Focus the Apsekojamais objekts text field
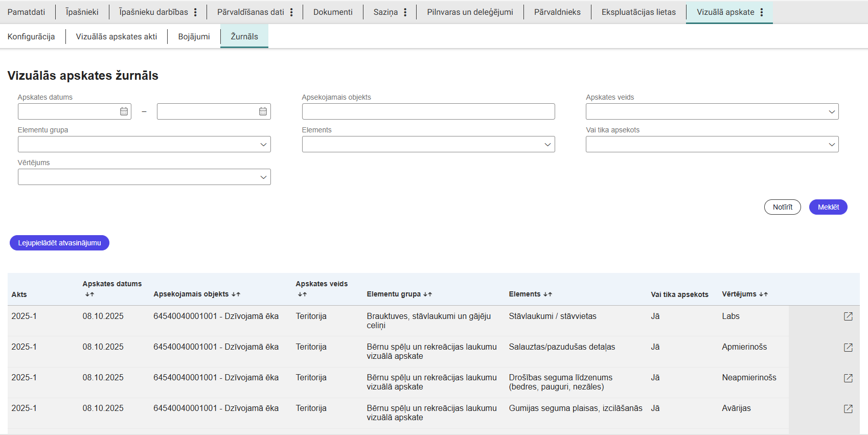868x435 pixels. click(x=428, y=111)
